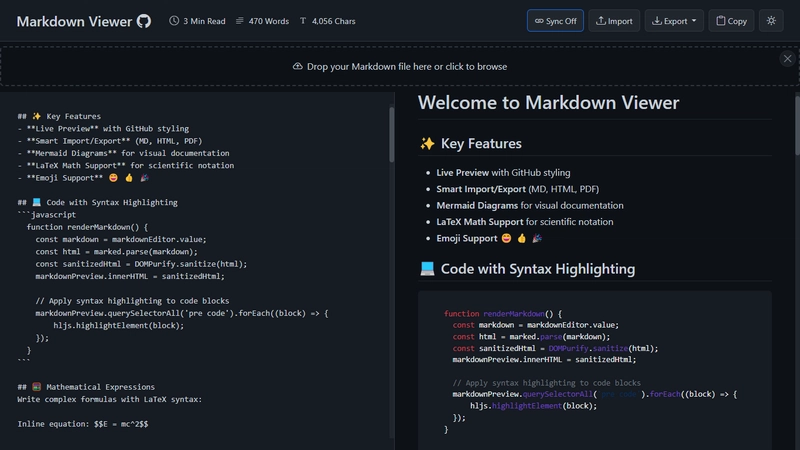Click the preview pane scrollbar thumb
The image size is (800, 450).
pyautogui.click(x=797, y=125)
